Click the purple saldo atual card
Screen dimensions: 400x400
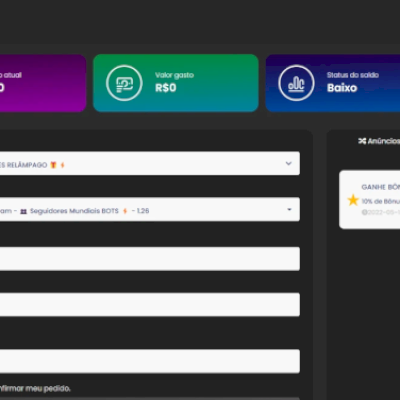[43, 83]
